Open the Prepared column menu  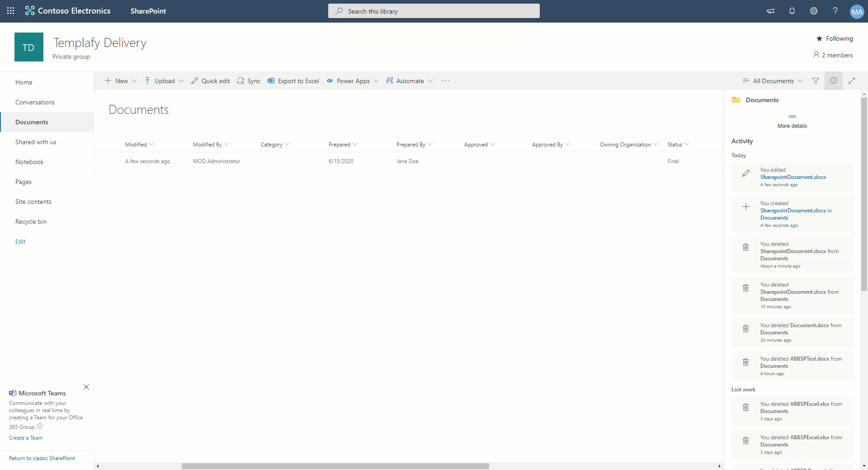point(343,145)
